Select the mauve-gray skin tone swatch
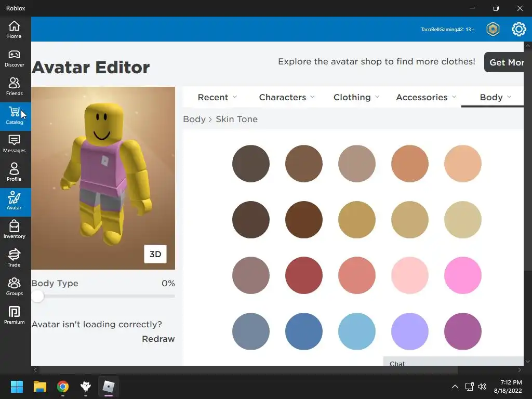Image resolution: width=532 pixels, height=399 pixels. 251,275
